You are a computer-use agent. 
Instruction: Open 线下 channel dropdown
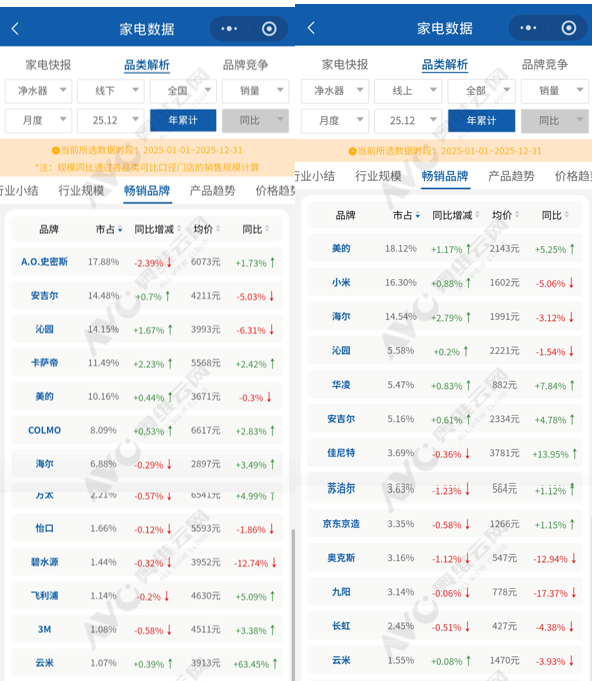111,91
